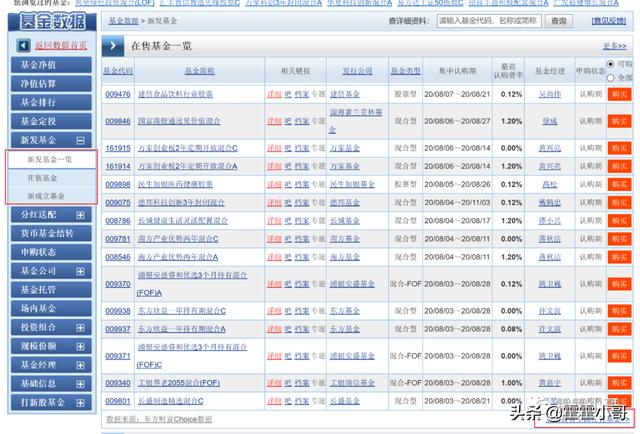This screenshot has width=640, height=434.
Task: Open the 建信食品饮料行业股票 fund name link
Action: [175, 94]
